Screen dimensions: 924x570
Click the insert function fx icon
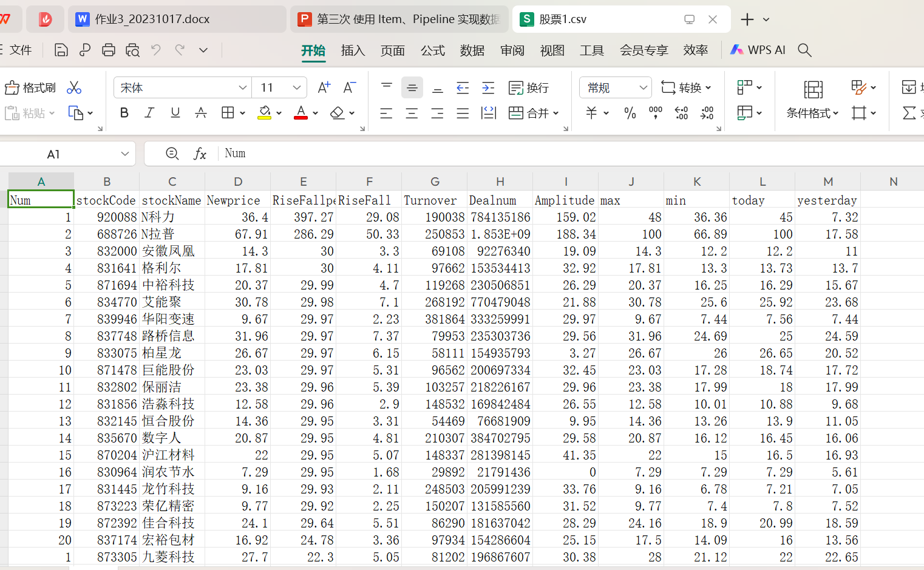[200, 154]
